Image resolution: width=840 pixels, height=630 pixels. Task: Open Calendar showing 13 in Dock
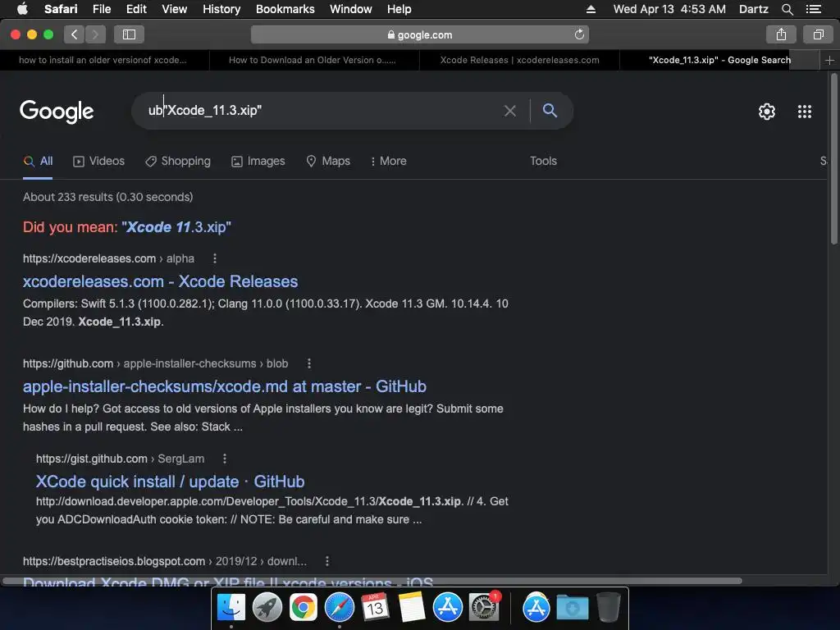pos(375,608)
